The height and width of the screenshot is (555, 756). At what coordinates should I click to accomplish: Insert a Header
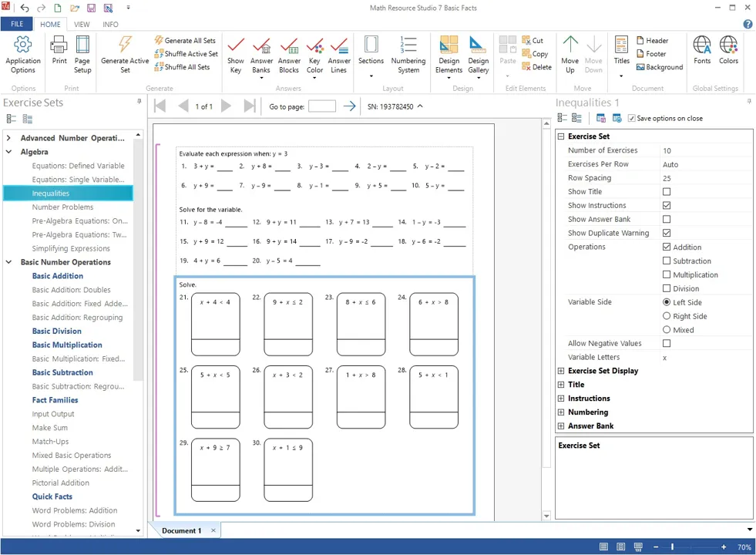tap(652, 41)
